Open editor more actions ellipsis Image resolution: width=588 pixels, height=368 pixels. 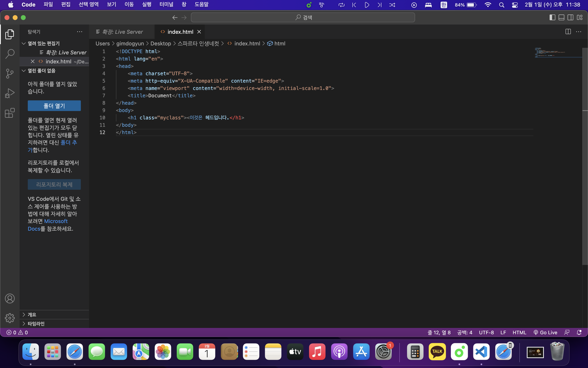point(579,32)
